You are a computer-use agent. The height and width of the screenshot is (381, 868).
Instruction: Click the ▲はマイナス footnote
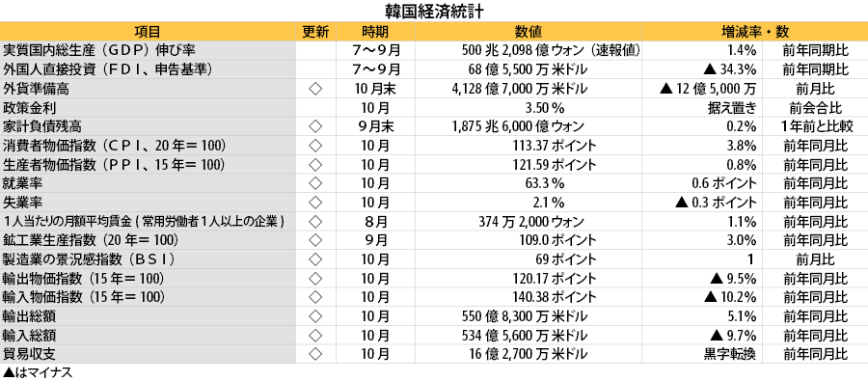(38, 372)
